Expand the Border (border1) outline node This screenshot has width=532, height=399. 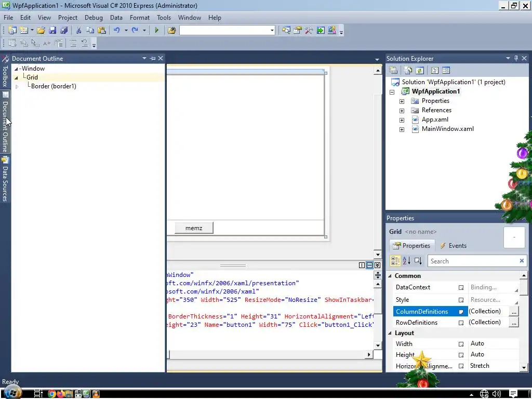coord(17,87)
